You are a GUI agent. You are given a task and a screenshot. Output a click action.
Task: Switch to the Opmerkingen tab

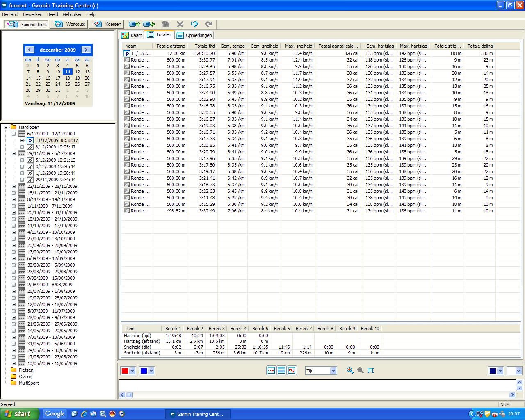pyautogui.click(x=194, y=35)
